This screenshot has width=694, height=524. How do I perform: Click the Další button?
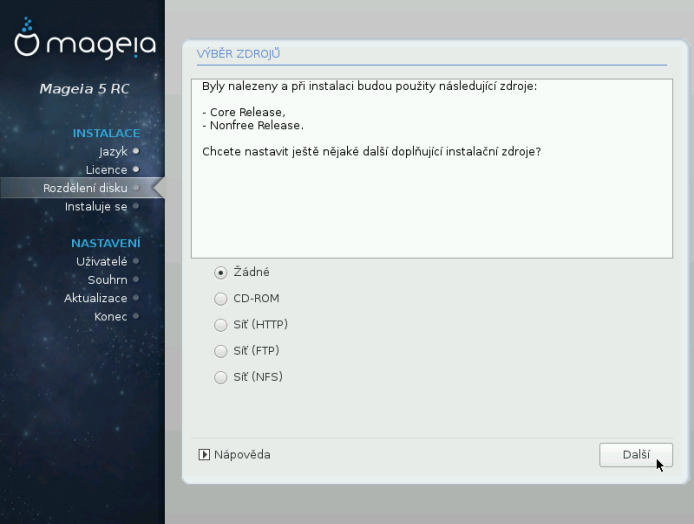636,455
